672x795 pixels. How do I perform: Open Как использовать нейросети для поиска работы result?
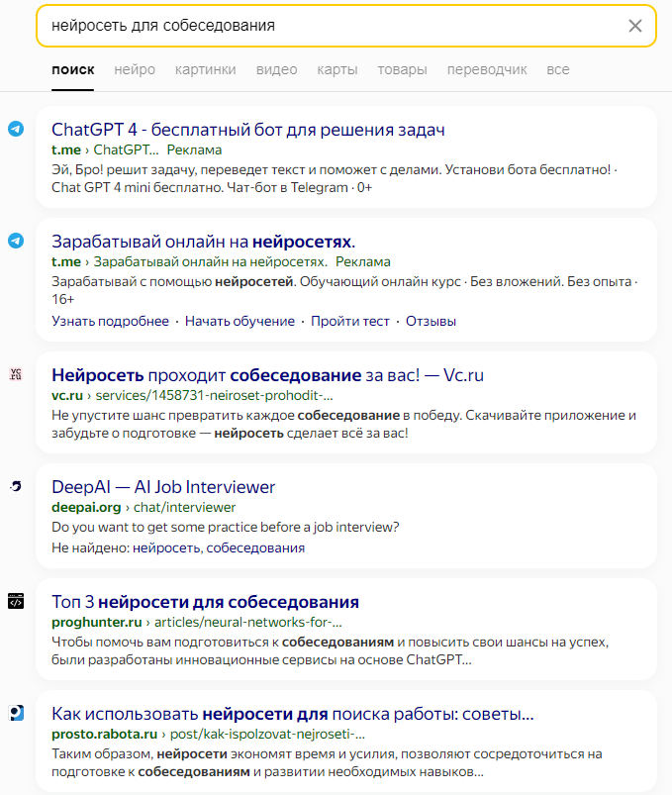pyautogui.click(x=292, y=714)
